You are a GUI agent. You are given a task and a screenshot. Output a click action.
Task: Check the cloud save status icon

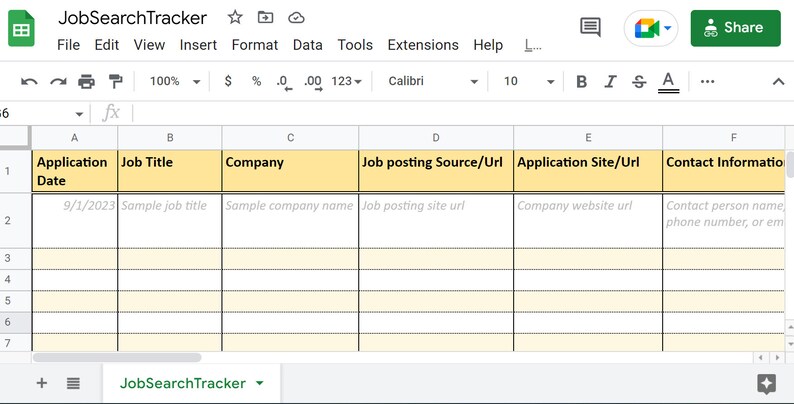(296, 18)
